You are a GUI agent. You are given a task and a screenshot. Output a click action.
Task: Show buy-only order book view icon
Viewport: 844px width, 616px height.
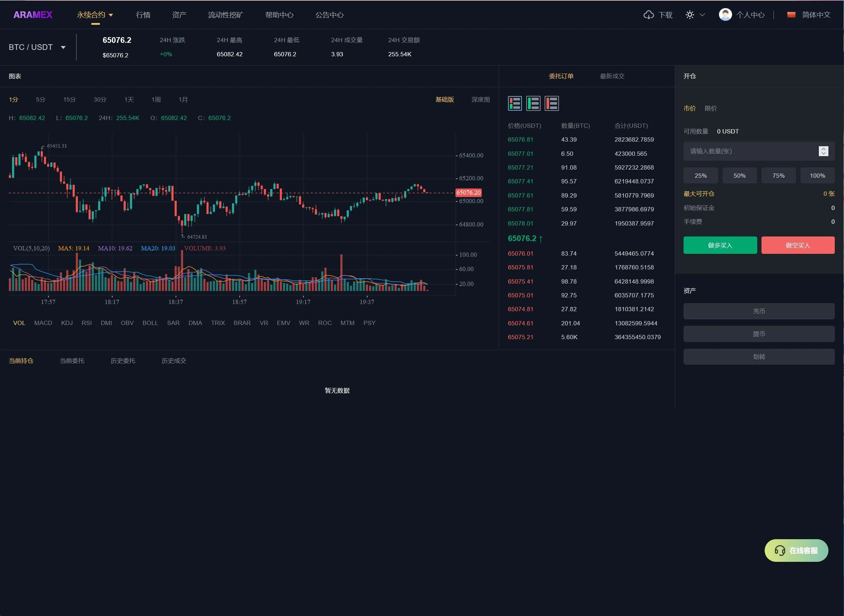click(533, 103)
